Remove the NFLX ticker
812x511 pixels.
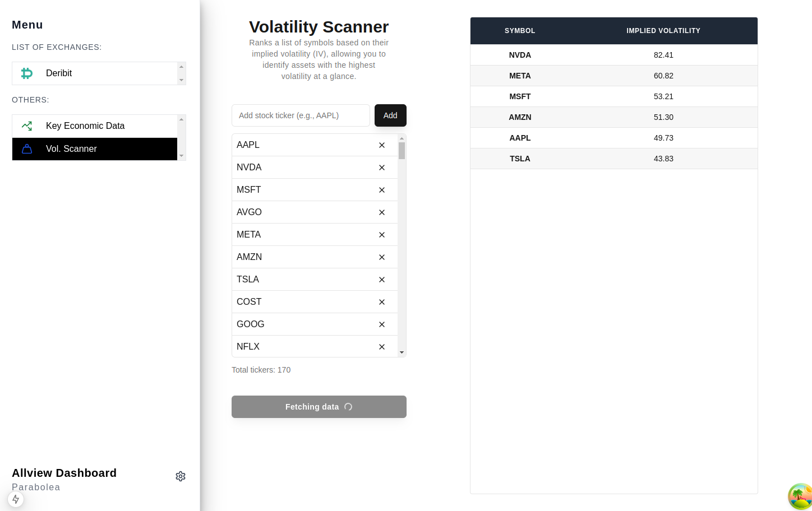(382, 347)
